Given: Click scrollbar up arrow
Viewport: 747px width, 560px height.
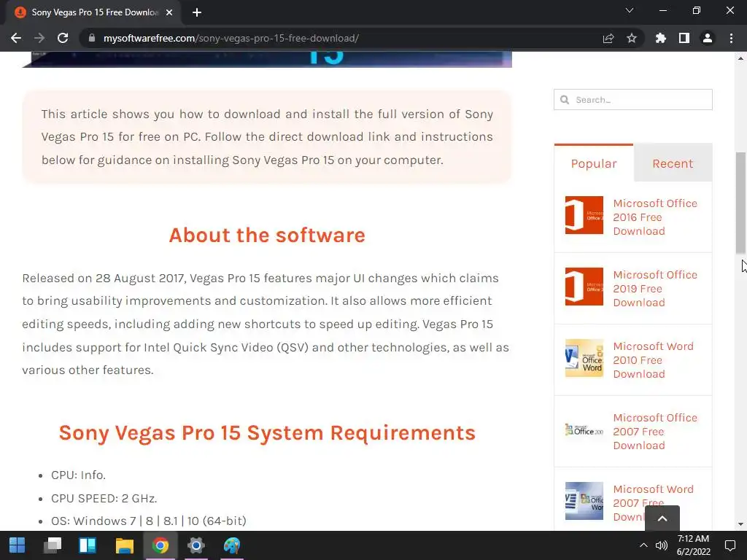Looking at the screenshot, I should click(740, 58).
